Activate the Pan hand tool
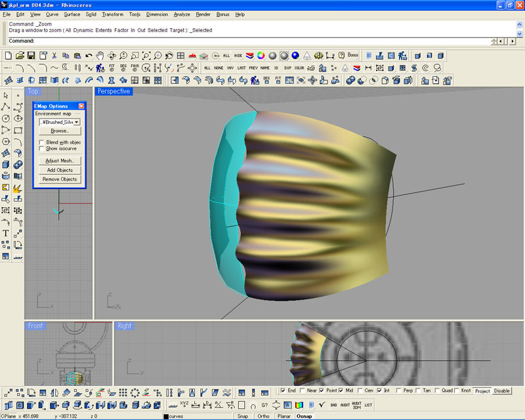Screen dimensions: 525x420 pyautogui.click(x=100, y=56)
